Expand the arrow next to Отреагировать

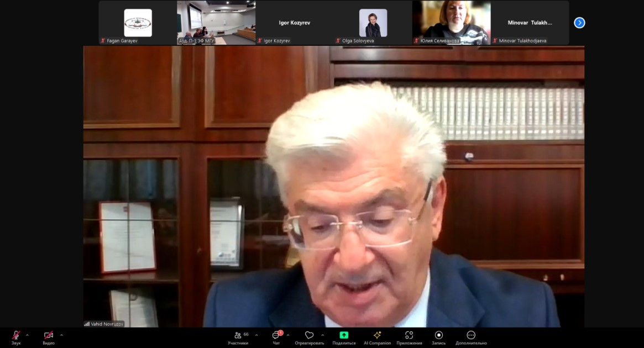coord(323,335)
